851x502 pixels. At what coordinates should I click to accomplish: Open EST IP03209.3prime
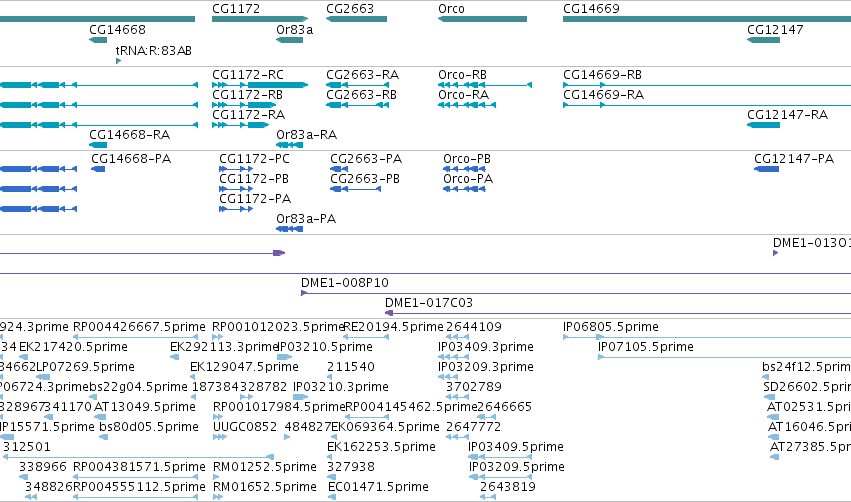[x=486, y=367]
